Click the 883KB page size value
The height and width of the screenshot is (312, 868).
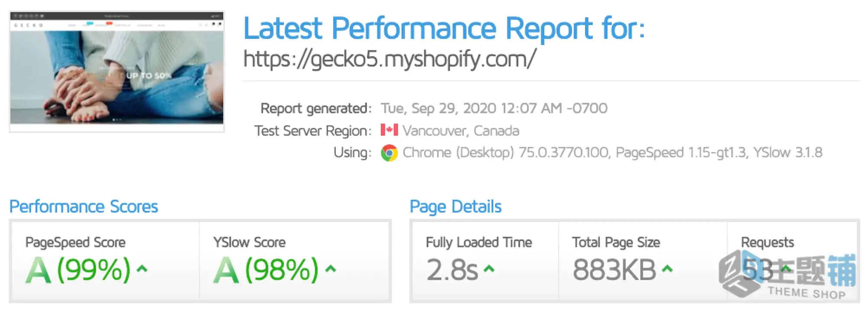[x=614, y=270]
